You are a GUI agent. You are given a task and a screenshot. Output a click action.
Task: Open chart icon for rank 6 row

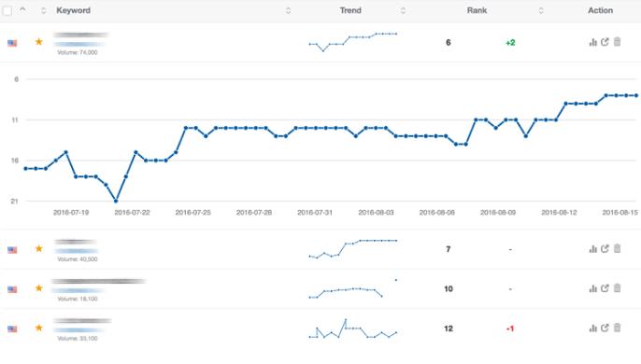pyautogui.click(x=592, y=42)
